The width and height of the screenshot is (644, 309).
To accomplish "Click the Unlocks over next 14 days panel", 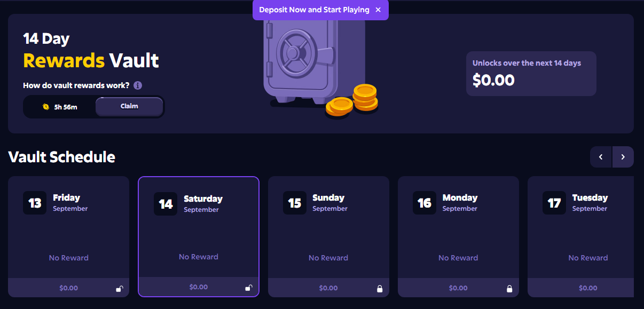I will tap(531, 74).
